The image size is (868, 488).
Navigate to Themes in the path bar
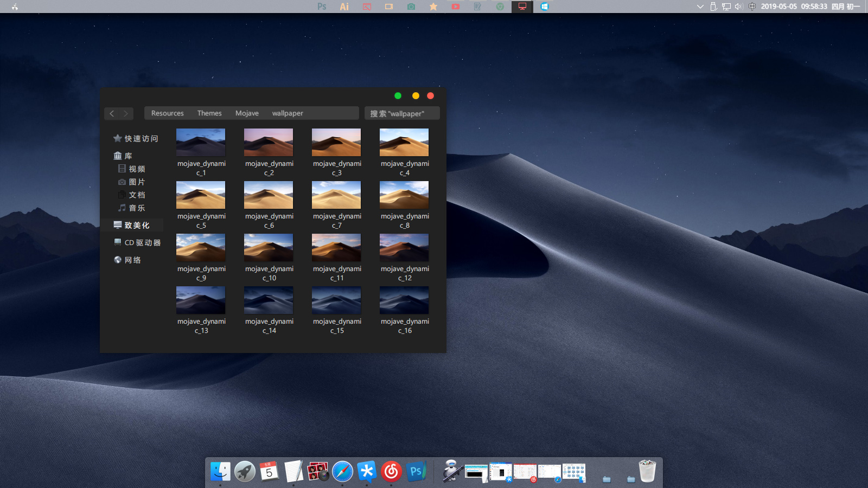point(209,113)
